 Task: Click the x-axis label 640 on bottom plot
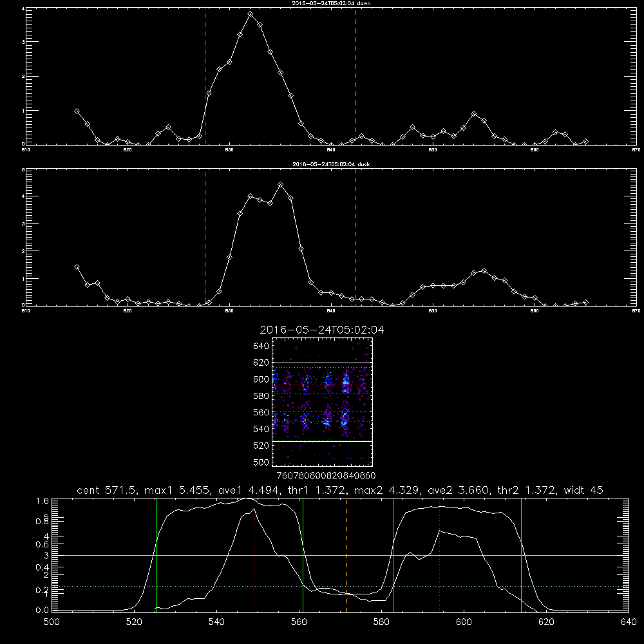[629, 622]
